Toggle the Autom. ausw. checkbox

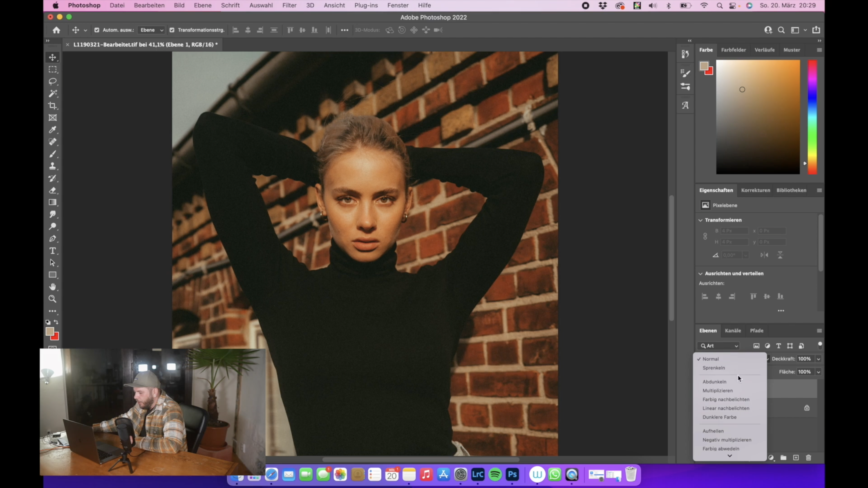pos(97,30)
